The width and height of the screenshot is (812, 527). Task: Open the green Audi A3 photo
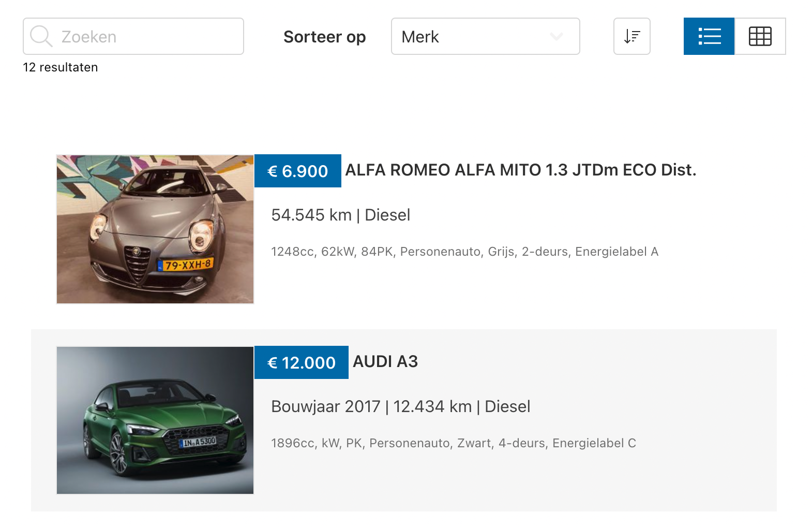pos(155,420)
